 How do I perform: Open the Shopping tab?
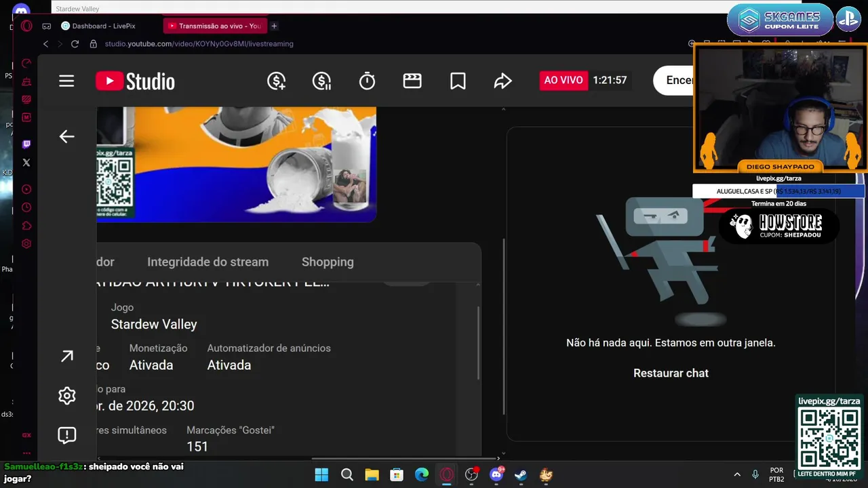328,262
